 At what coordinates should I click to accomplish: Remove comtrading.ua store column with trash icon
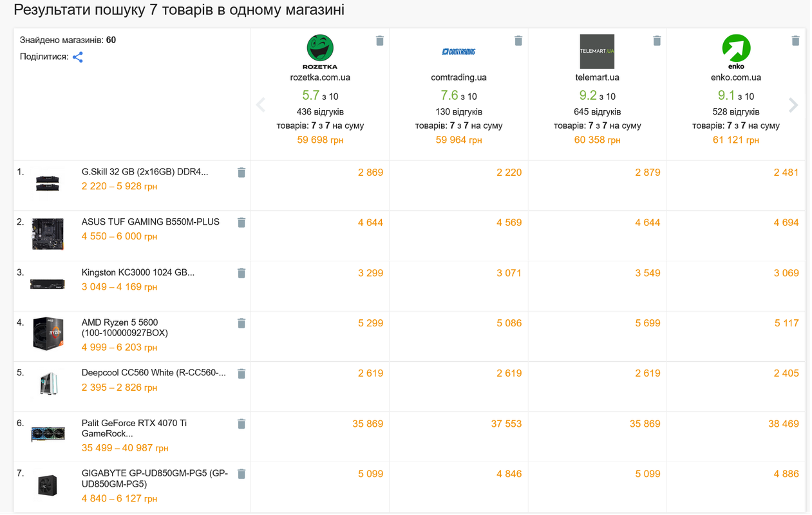(x=518, y=41)
